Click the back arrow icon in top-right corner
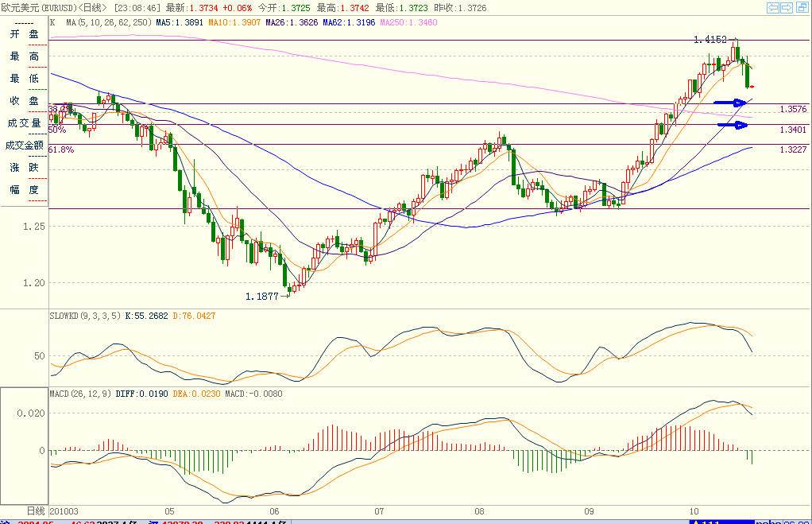The image size is (812, 524). [x=773, y=7]
